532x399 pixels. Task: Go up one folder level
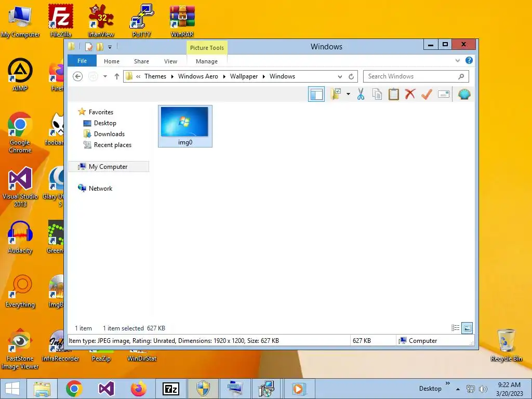pyautogui.click(x=117, y=76)
